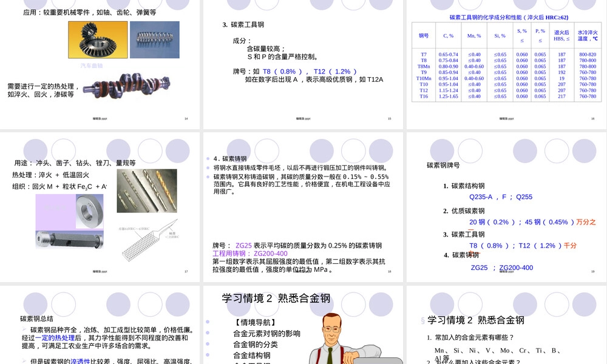
Task: Click the 'T16' row label in the table
Action: coord(424,96)
